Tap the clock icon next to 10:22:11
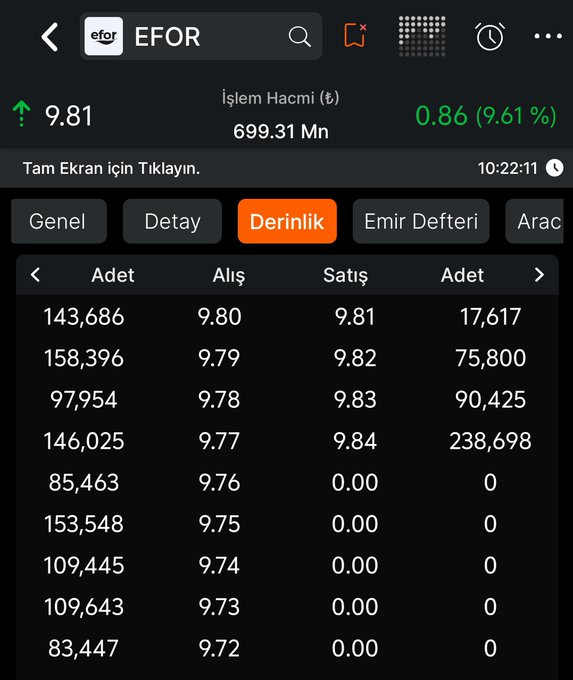Viewport: 573px width, 680px height. pyautogui.click(x=554, y=168)
